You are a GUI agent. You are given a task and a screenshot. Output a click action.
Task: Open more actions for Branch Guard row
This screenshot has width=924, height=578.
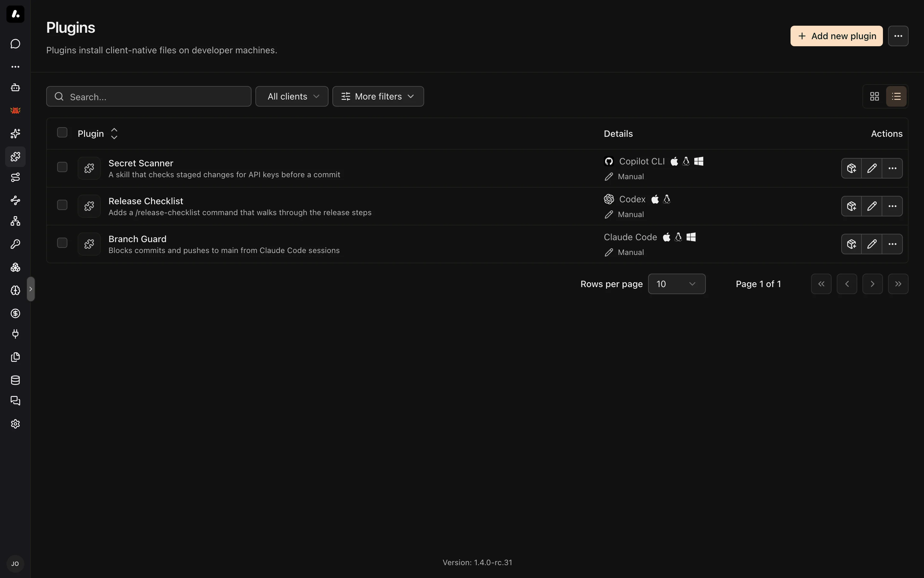[x=892, y=244]
